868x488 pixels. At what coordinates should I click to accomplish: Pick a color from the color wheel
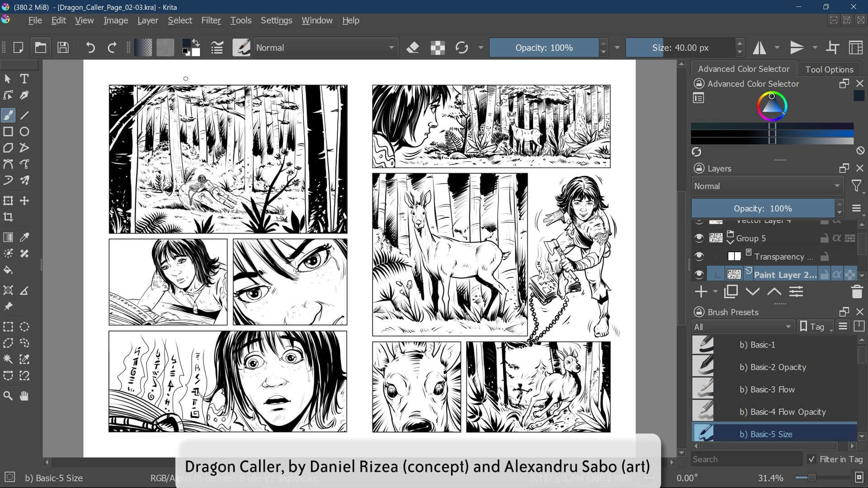tap(771, 106)
